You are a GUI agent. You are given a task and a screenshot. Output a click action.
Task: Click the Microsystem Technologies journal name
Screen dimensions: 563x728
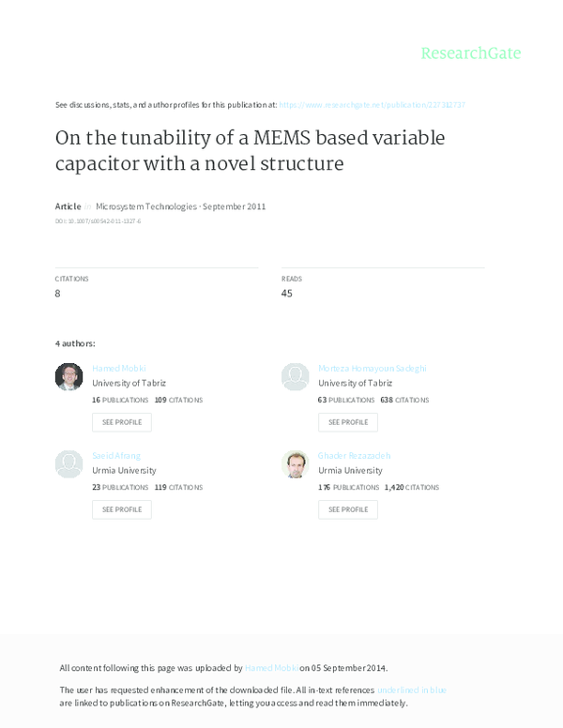pyautogui.click(x=146, y=206)
